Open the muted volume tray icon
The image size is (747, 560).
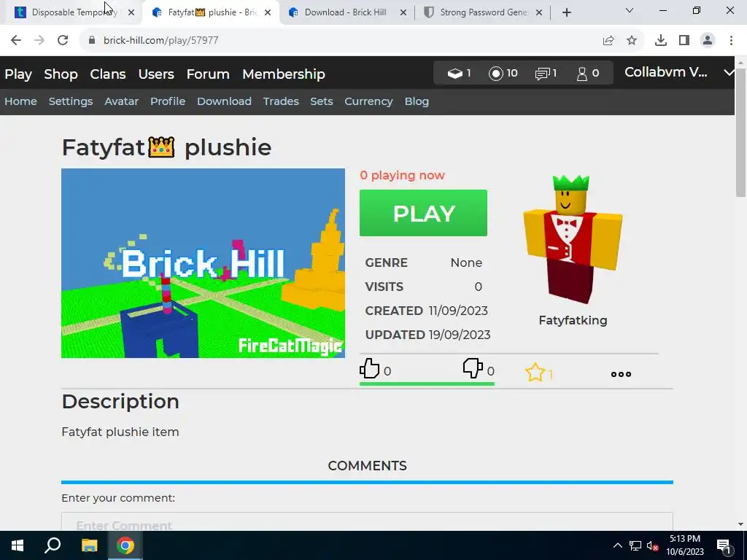pos(652,545)
